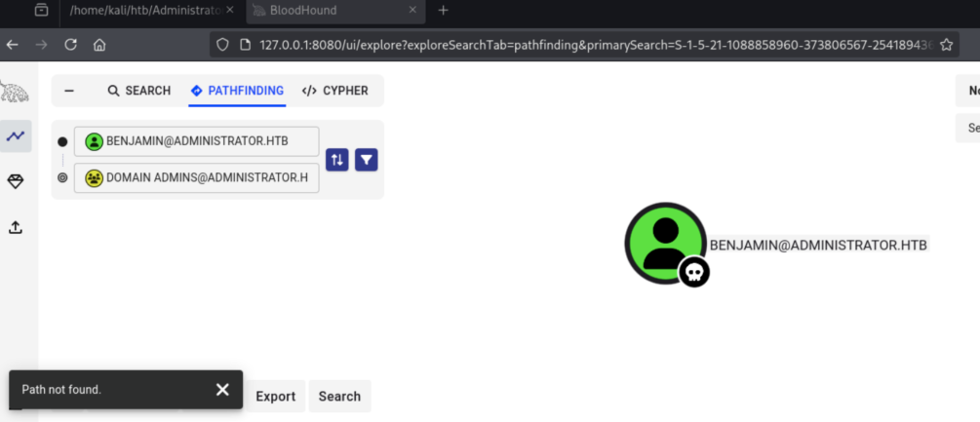Click the BloodHound logo

click(14, 92)
